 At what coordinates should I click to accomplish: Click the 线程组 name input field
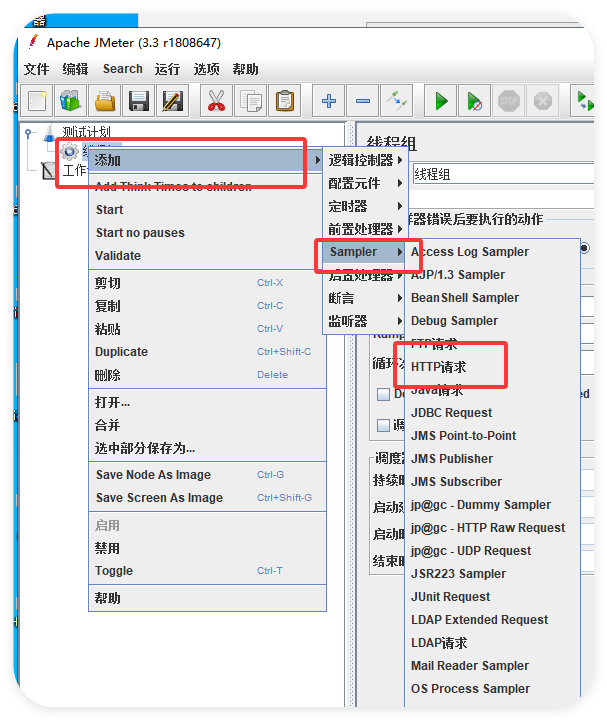pyautogui.click(x=503, y=174)
